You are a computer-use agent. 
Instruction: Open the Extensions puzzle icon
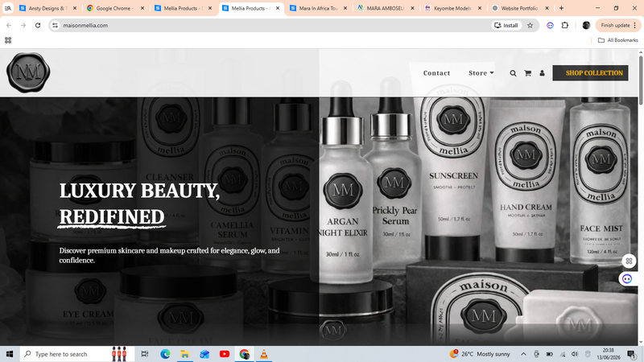coord(565,26)
